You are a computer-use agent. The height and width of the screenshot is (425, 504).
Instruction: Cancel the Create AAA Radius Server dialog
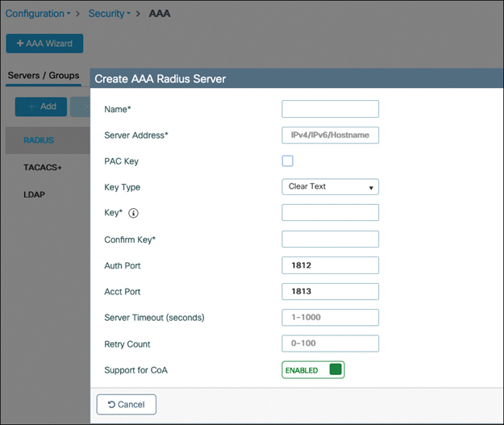[x=127, y=404]
